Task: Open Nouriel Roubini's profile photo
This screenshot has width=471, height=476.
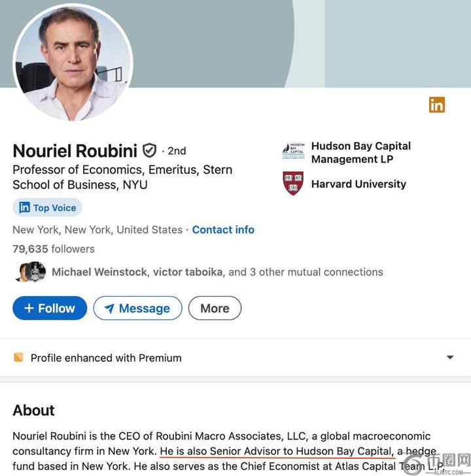Action: 72,63
